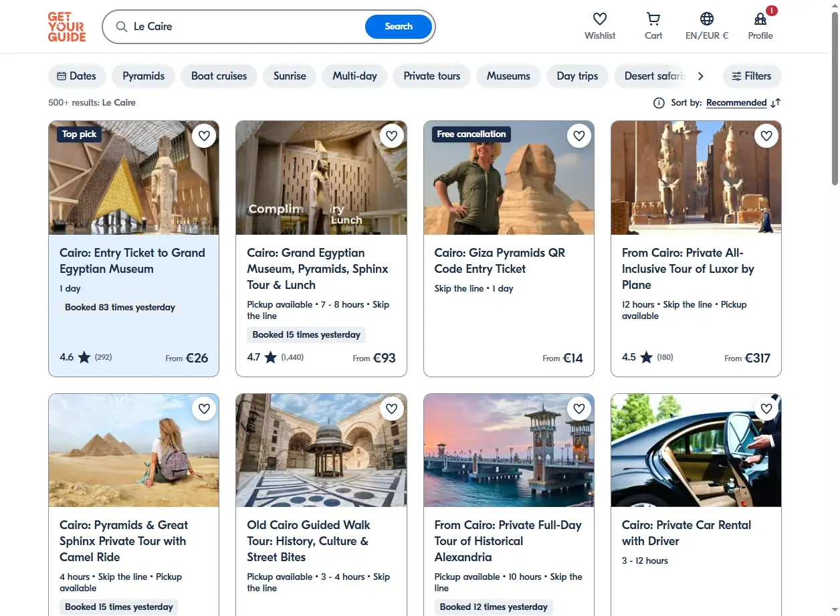Click the Sphinx photo with Free cancellation badge
Image resolution: width=840 pixels, height=616 pixels.
508,178
